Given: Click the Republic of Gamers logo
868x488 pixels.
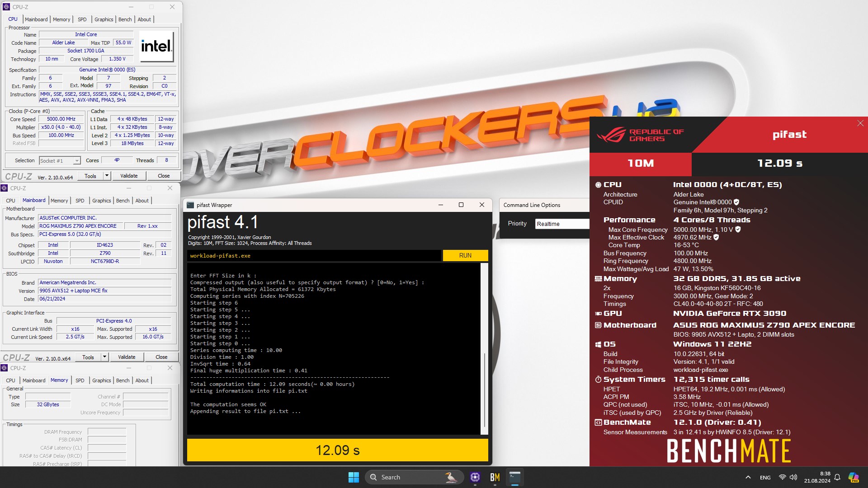Looking at the screenshot, I should click(640, 135).
